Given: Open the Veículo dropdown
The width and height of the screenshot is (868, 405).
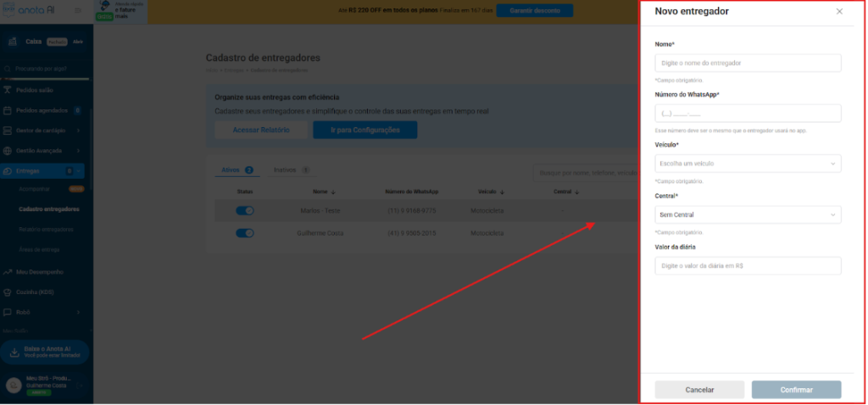Looking at the screenshot, I should 748,164.
